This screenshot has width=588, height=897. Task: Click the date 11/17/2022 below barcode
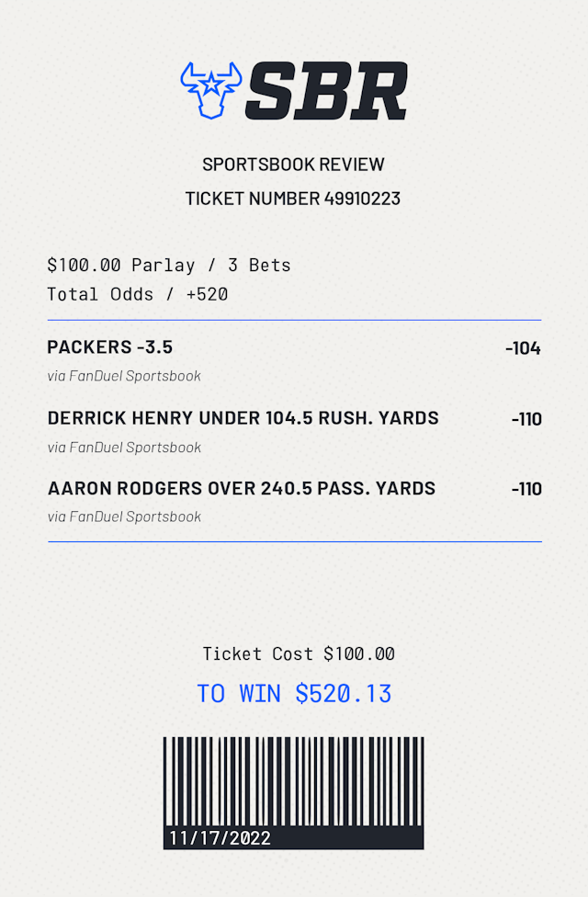point(220,838)
